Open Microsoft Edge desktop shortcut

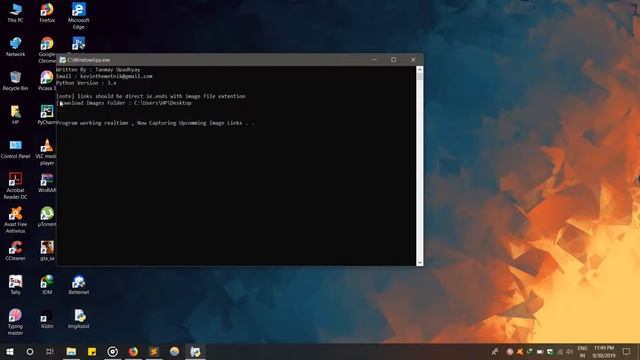coord(78,16)
